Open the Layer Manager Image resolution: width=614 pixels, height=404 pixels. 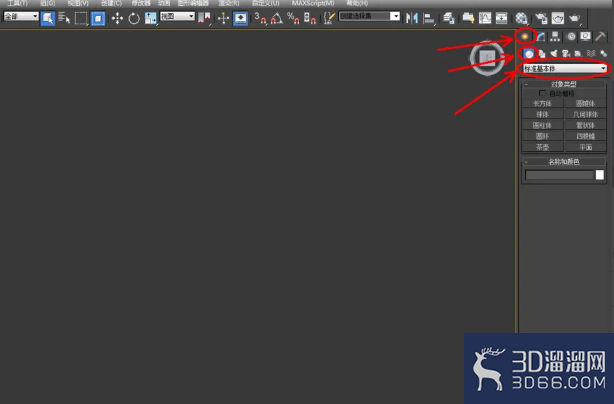(449, 18)
